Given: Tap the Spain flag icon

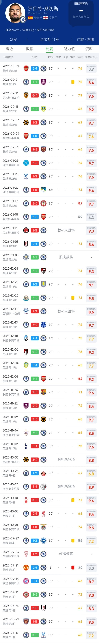Looking at the screenshot, I should click(30, 18).
